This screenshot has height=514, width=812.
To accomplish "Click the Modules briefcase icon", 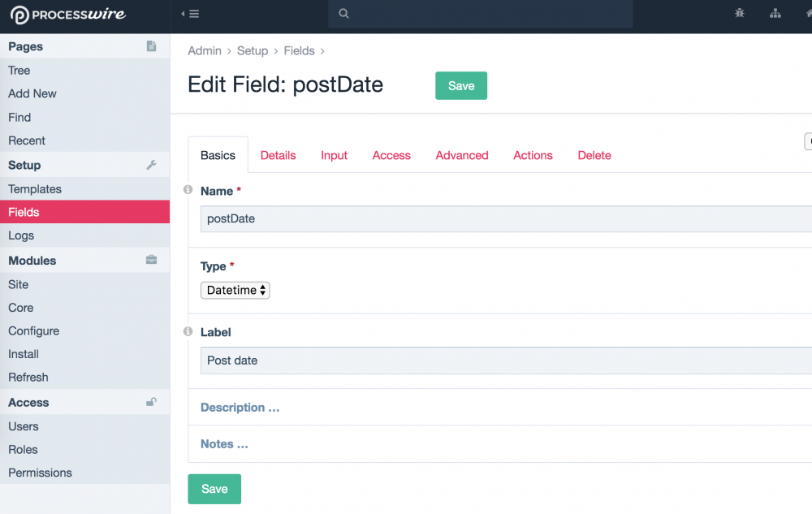I will [x=151, y=261].
